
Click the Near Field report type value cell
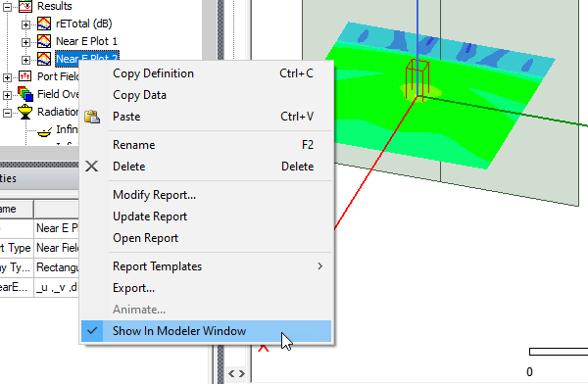pyautogui.click(x=57, y=248)
